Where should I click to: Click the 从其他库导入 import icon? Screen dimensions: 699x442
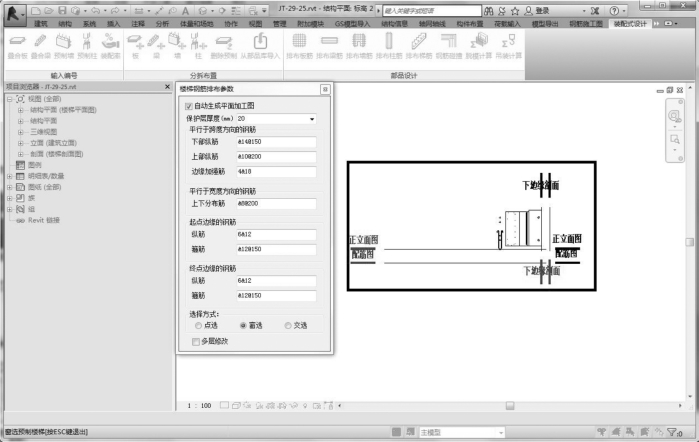(x=261, y=45)
